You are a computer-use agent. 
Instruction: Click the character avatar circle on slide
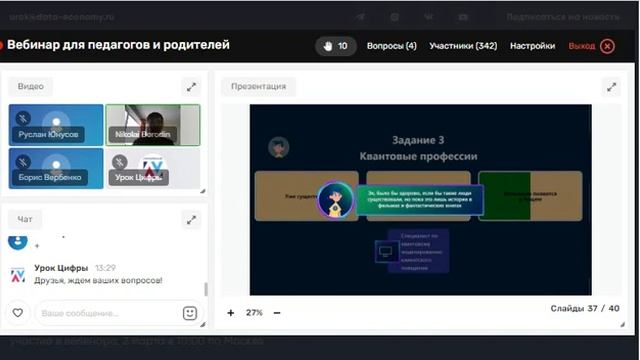pyautogui.click(x=335, y=200)
